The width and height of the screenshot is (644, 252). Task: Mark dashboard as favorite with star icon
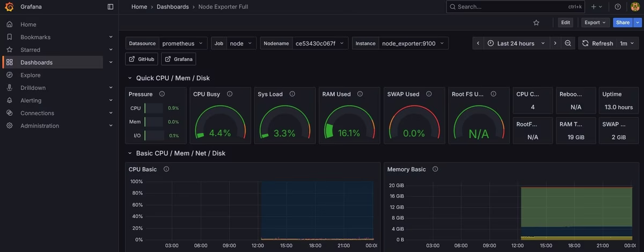click(x=536, y=23)
